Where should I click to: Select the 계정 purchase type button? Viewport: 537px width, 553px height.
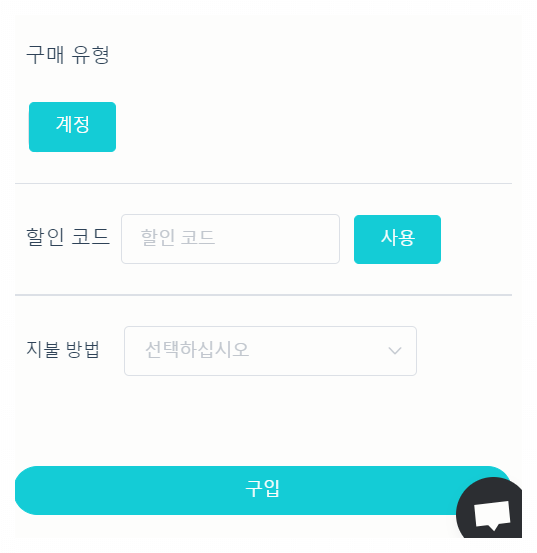point(72,127)
